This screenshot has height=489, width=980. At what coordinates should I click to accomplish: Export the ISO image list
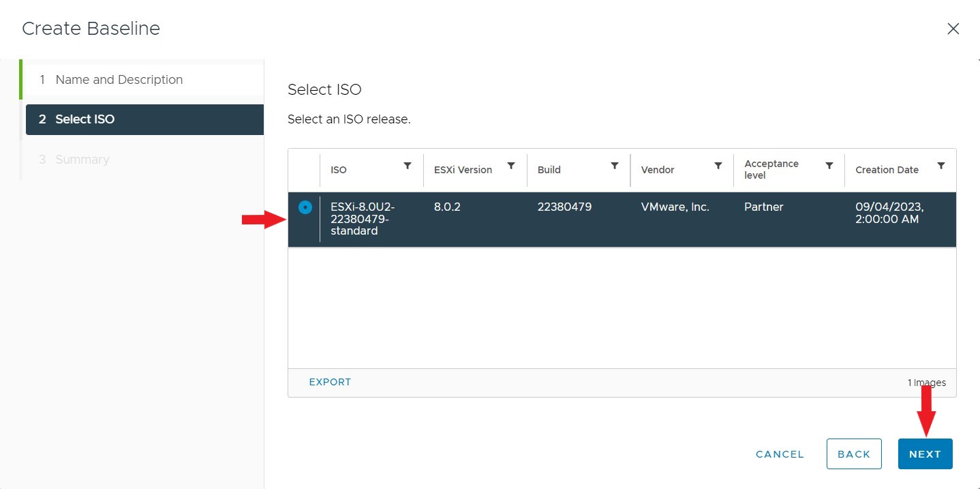(330, 382)
